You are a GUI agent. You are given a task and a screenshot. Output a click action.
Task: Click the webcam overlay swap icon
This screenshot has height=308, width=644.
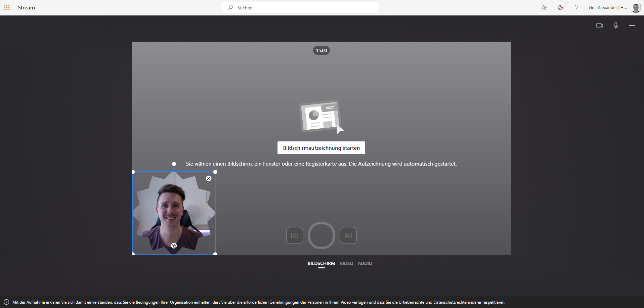click(174, 246)
